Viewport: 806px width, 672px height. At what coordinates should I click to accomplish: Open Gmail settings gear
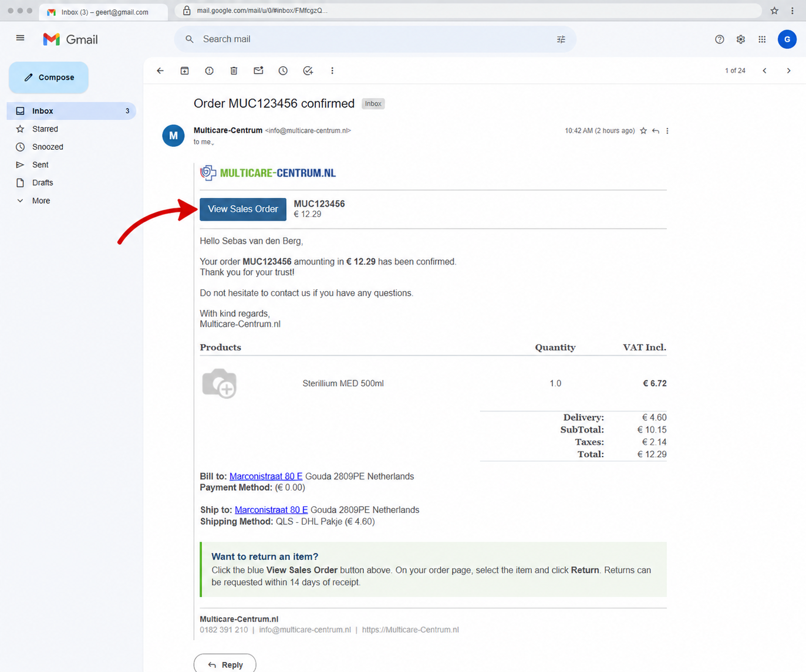coord(741,39)
